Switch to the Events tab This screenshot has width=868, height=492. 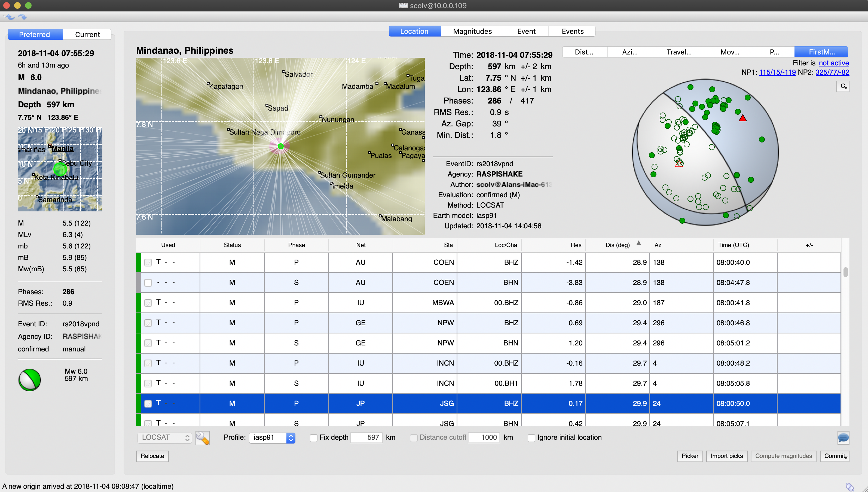(x=573, y=31)
